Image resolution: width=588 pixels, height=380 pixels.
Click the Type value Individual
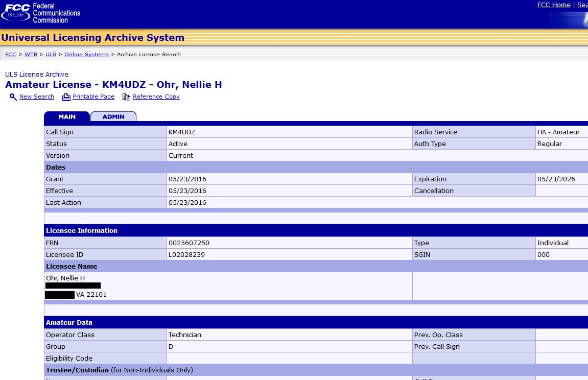pyautogui.click(x=553, y=243)
